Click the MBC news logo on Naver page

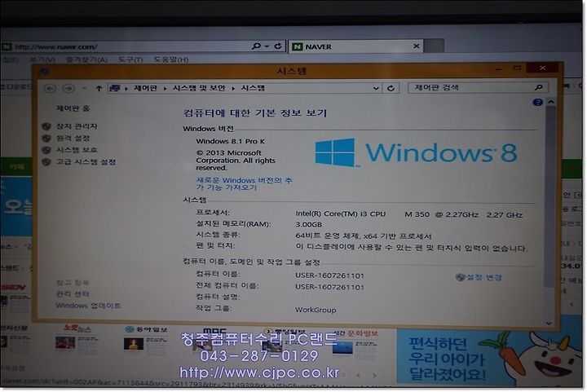point(214,332)
